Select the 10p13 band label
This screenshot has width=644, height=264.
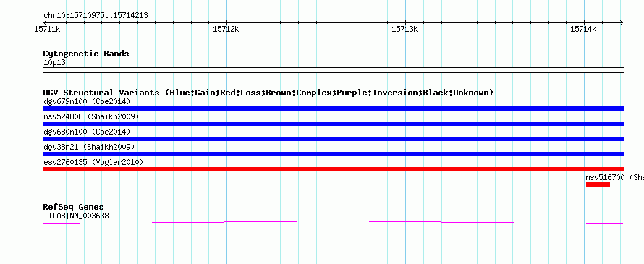pos(54,63)
